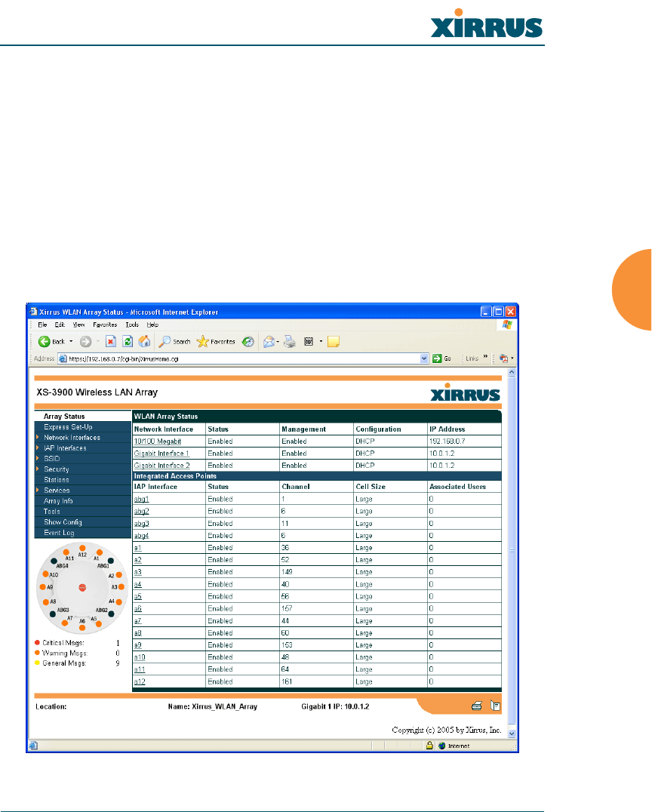The image size is (652, 812).
Task: Click the center hub of the array diagram
Action: click(x=82, y=587)
